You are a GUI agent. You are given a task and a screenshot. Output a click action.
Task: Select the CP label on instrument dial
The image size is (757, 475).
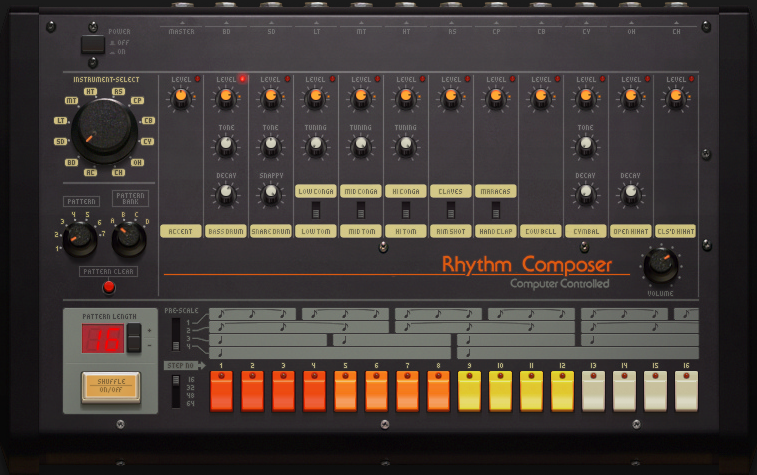pos(138,100)
